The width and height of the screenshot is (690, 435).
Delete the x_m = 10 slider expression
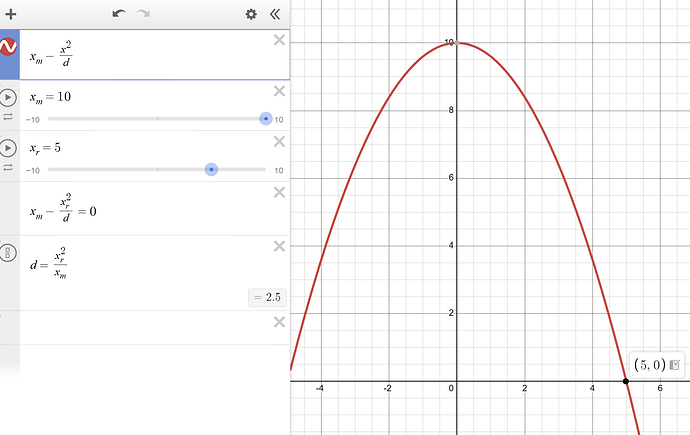pyautogui.click(x=279, y=91)
